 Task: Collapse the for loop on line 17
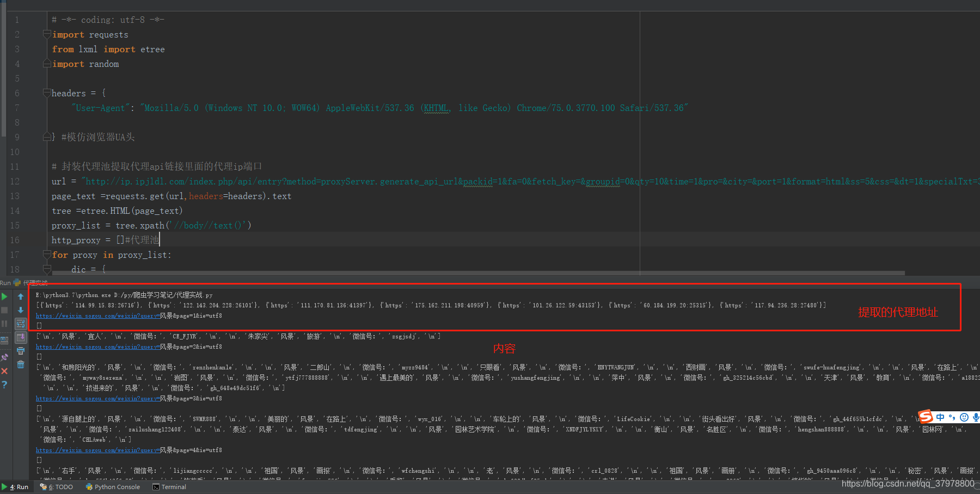47,255
